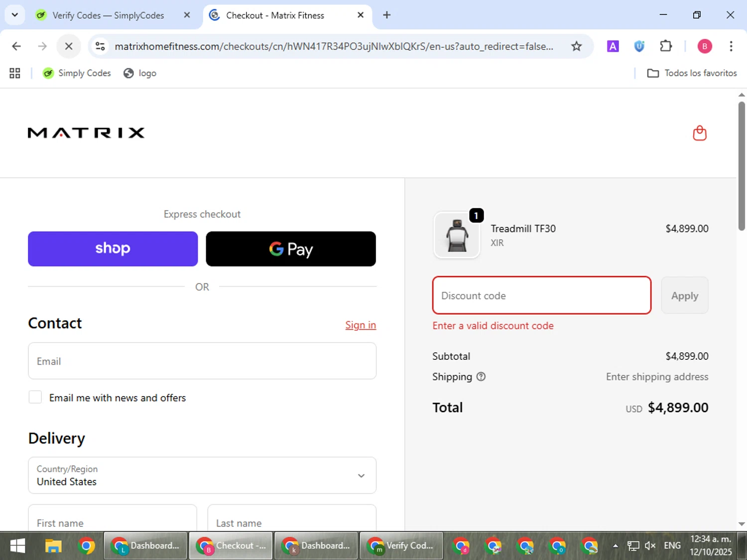Close the Checkout - Matrix Fitness tab

(361, 15)
